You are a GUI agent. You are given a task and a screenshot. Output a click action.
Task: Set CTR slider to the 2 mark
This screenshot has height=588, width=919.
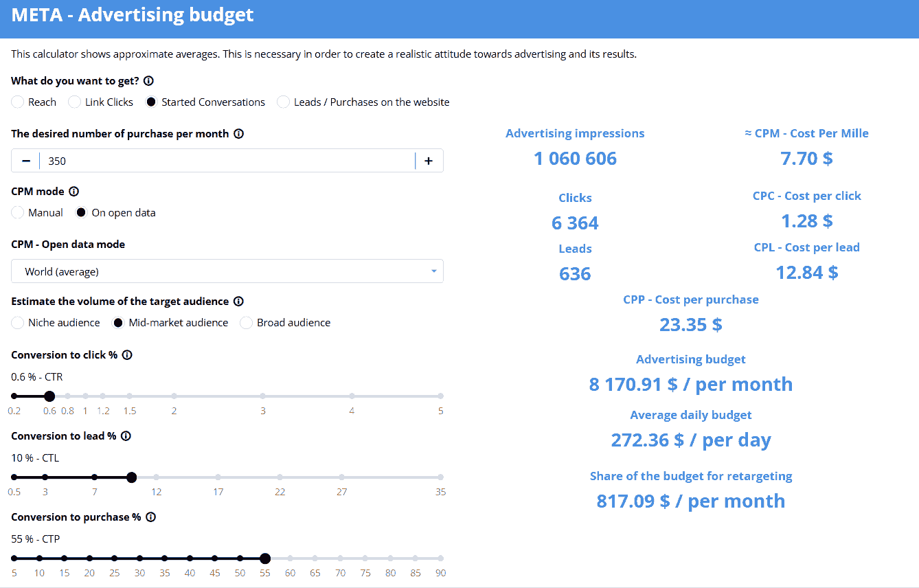click(174, 396)
